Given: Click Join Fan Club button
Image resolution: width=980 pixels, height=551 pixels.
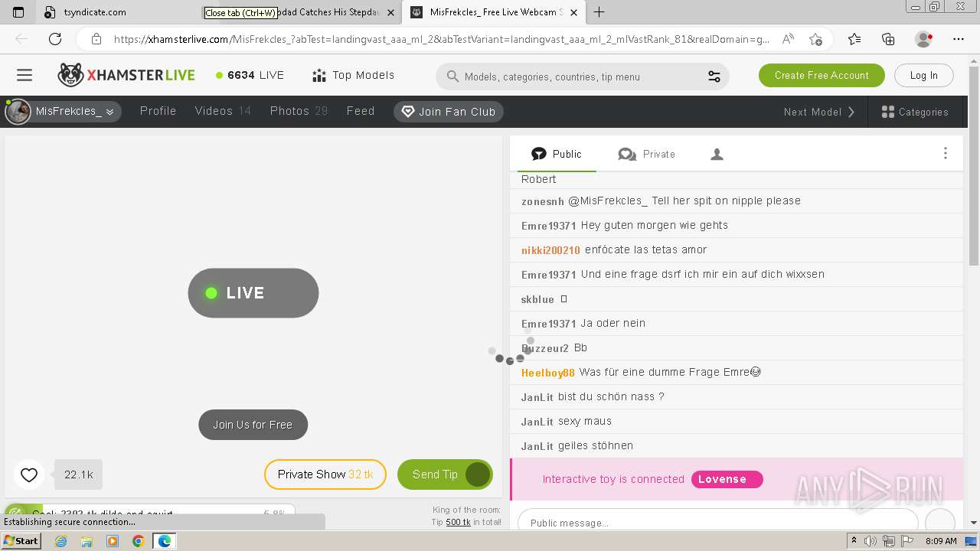Looking at the screenshot, I should [449, 112].
